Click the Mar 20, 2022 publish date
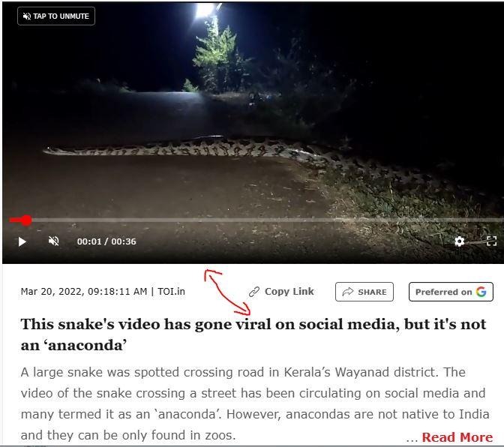This screenshot has width=504, height=447. click(52, 292)
